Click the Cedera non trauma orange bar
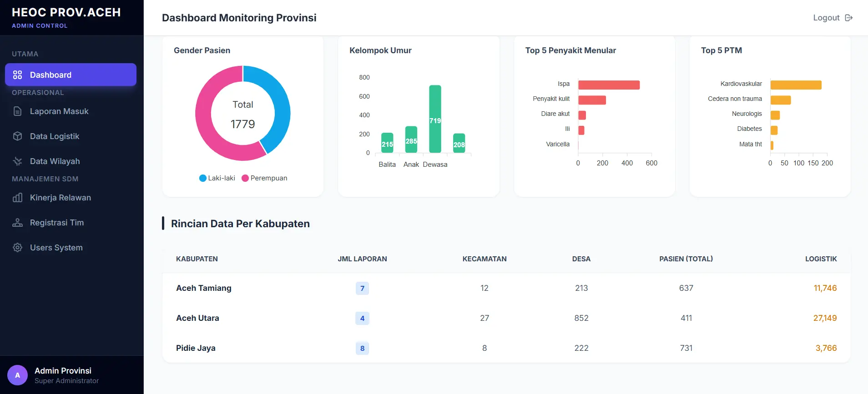Screen dimensions: 868x394 coord(781,100)
